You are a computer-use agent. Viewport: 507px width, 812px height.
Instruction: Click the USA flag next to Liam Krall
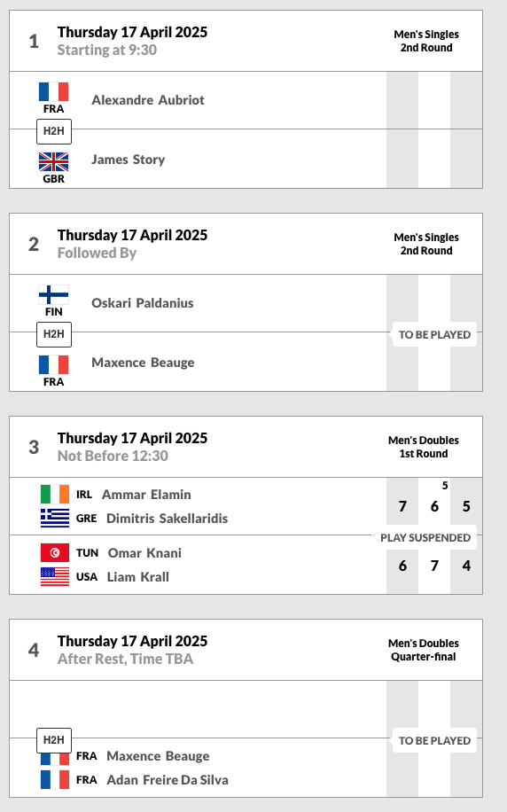point(55,576)
